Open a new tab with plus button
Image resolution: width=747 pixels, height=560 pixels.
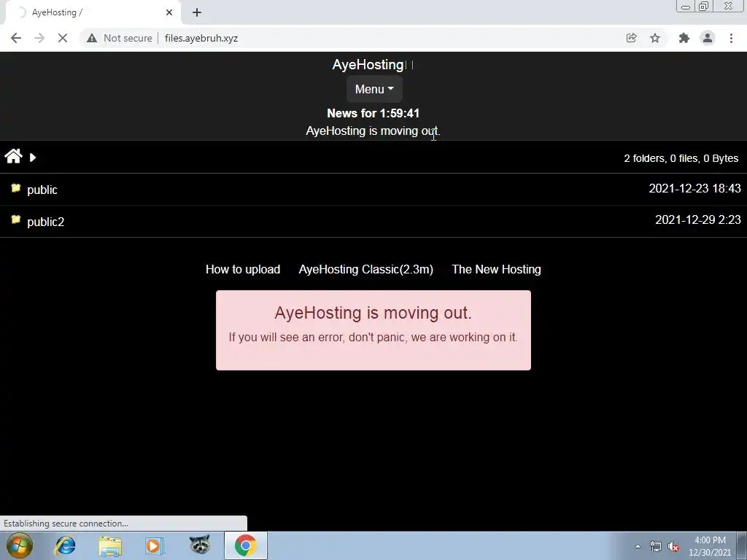point(197,12)
